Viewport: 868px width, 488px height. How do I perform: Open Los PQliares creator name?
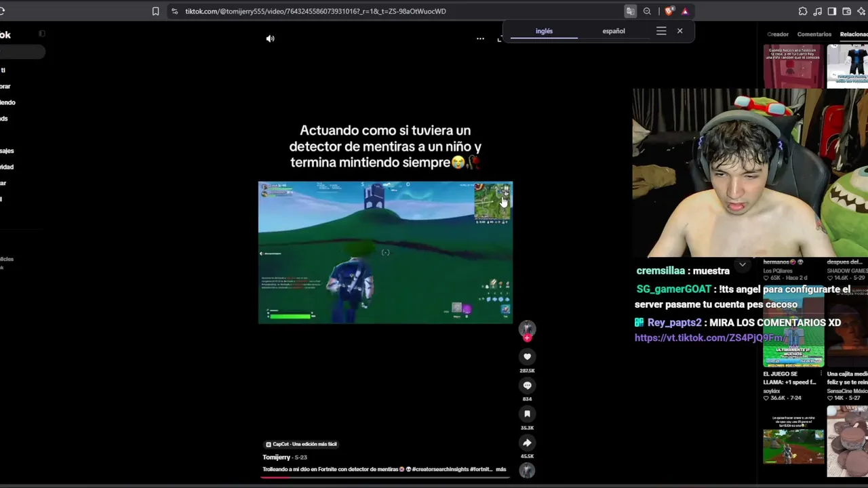[778, 270]
